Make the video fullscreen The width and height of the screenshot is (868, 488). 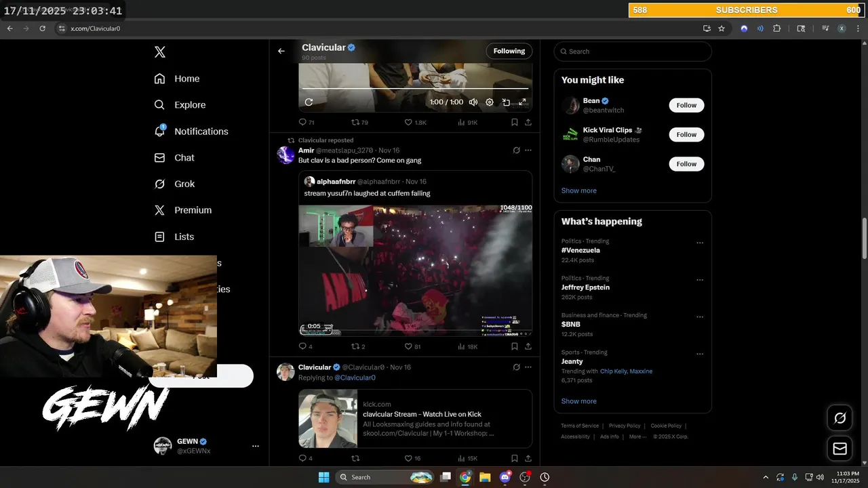pos(522,102)
